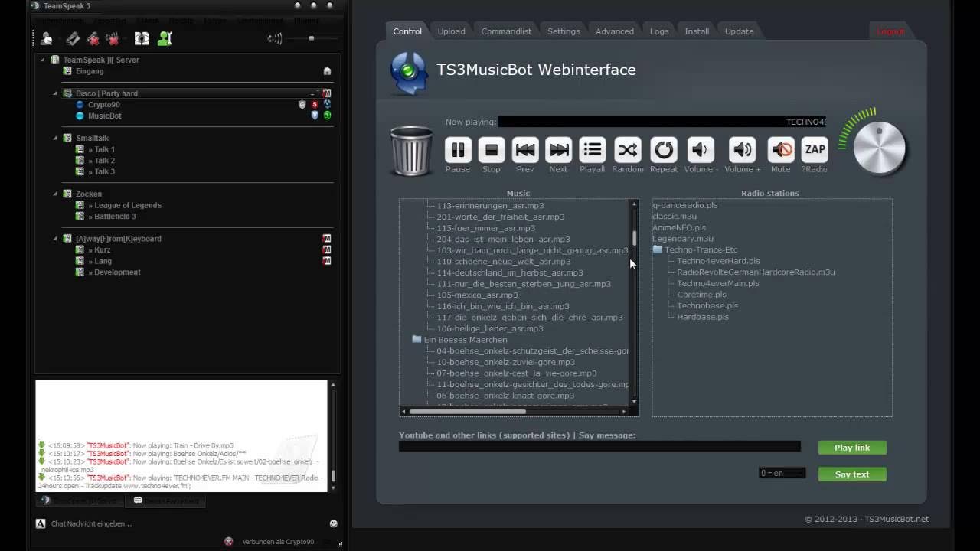Open the Commandlist tab
Screen dimensions: 980x551
pyautogui.click(x=506, y=31)
